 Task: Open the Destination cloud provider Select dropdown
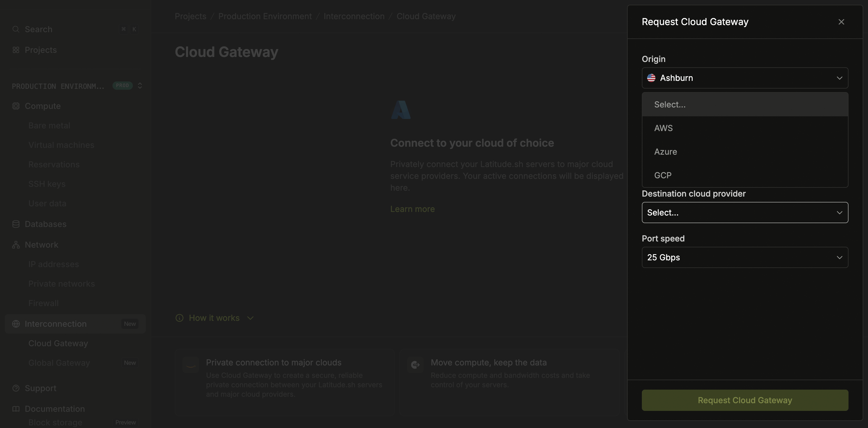pyautogui.click(x=744, y=212)
